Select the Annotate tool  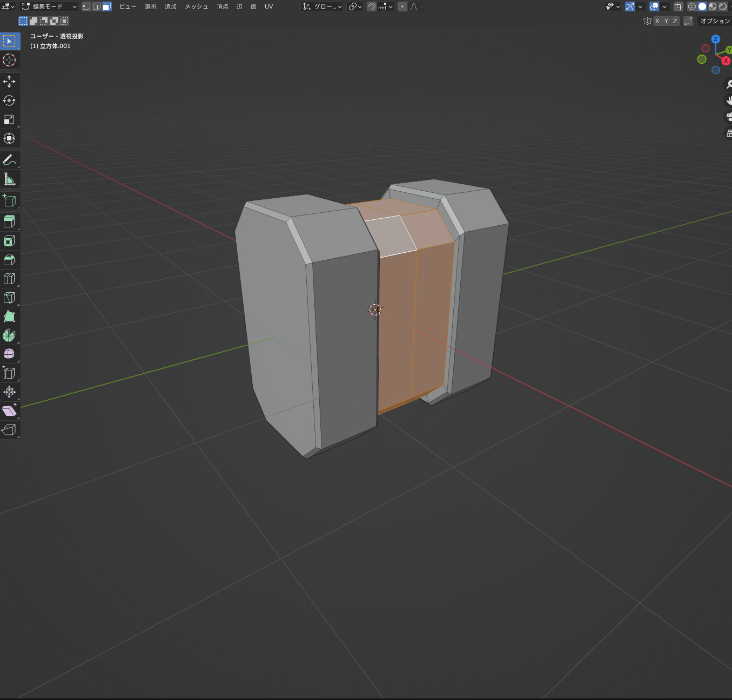click(9, 160)
